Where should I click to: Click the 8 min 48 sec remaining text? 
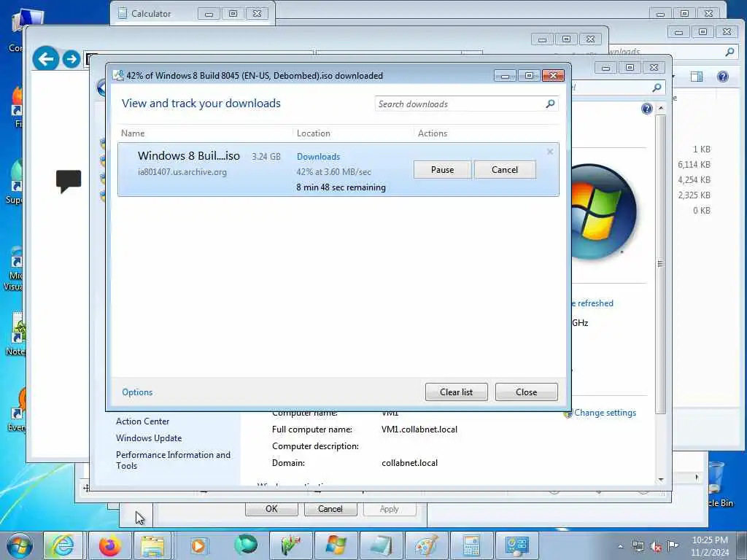[341, 187]
